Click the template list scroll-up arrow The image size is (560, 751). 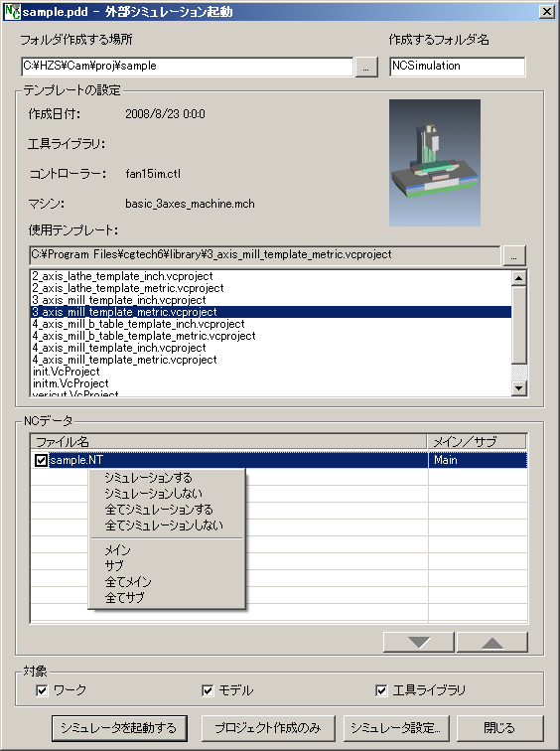[x=519, y=278]
